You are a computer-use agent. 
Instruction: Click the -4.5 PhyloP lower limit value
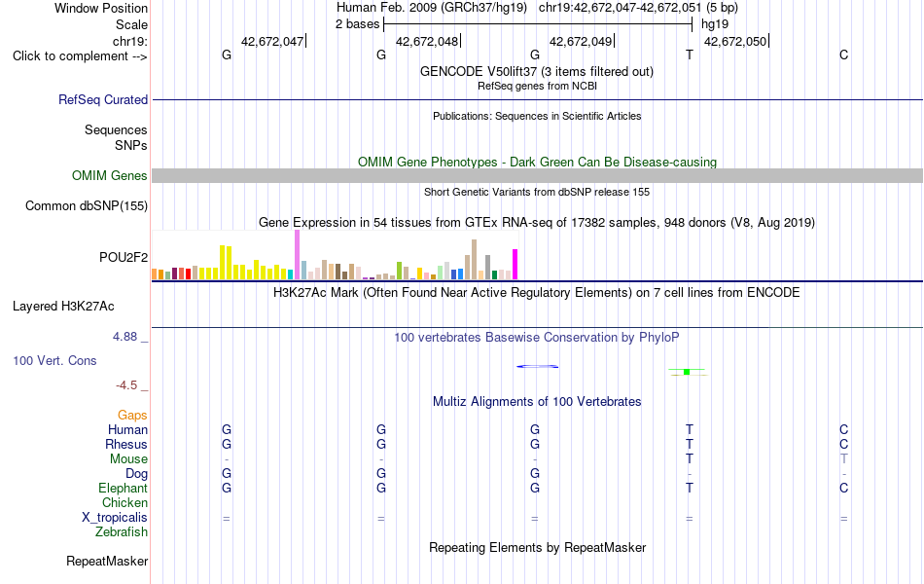tap(126, 385)
